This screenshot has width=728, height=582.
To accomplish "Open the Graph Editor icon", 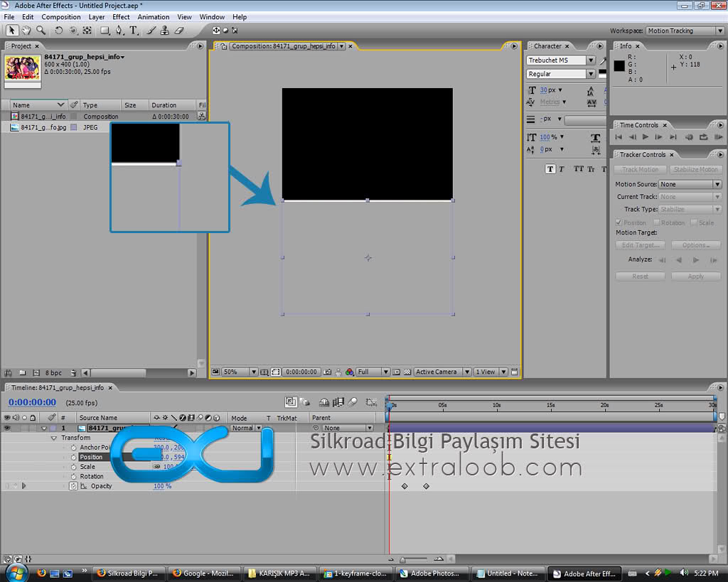I will coord(371,402).
